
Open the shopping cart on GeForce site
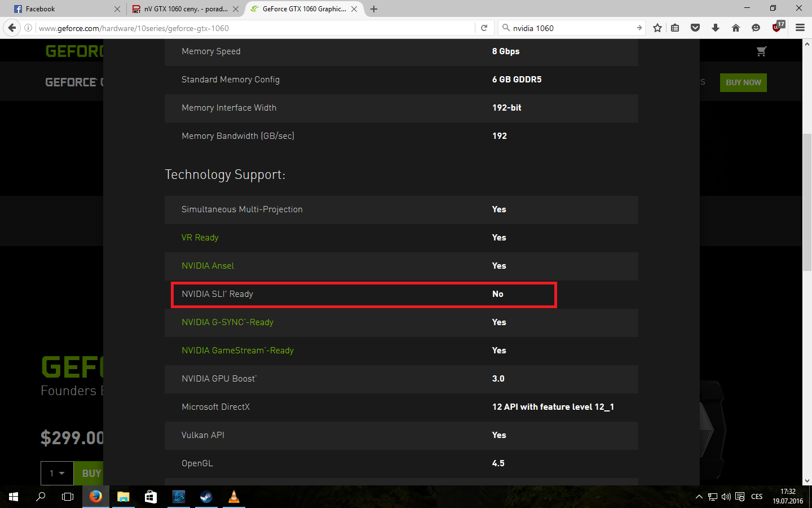tap(761, 51)
